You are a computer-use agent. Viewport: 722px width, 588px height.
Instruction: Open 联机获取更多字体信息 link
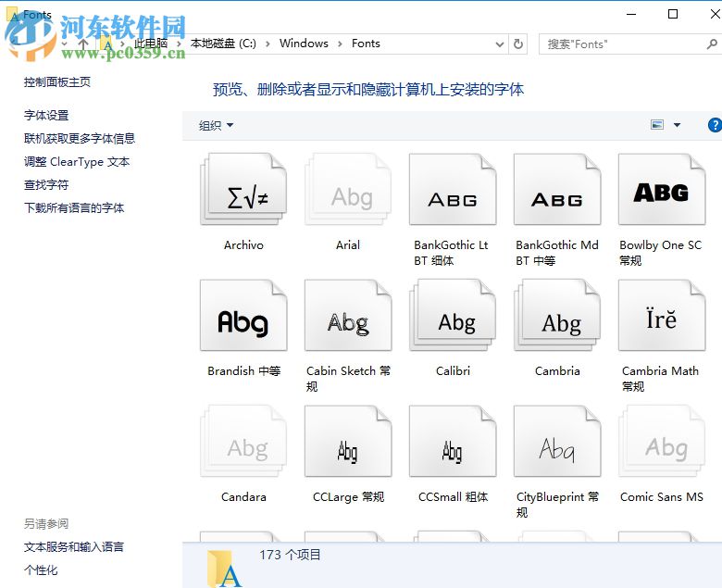80,138
